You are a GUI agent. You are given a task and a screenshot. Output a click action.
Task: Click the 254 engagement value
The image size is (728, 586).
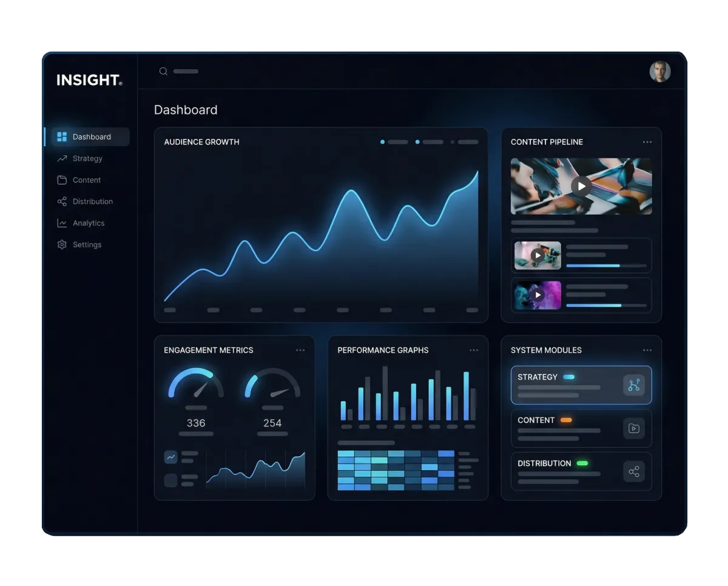click(x=272, y=423)
